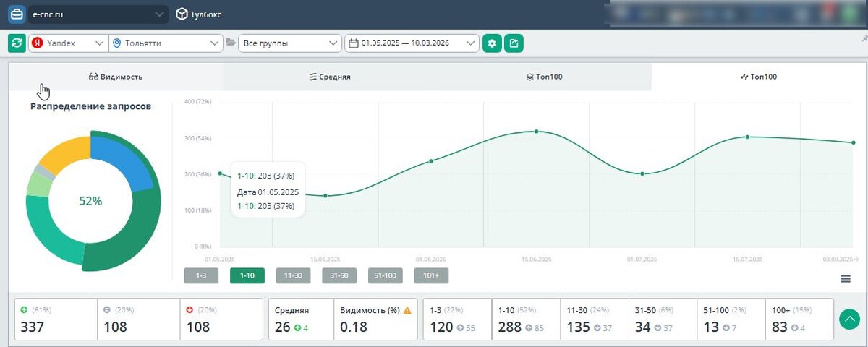Click the cube icon beside Тулбокс

click(x=182, y=14)
